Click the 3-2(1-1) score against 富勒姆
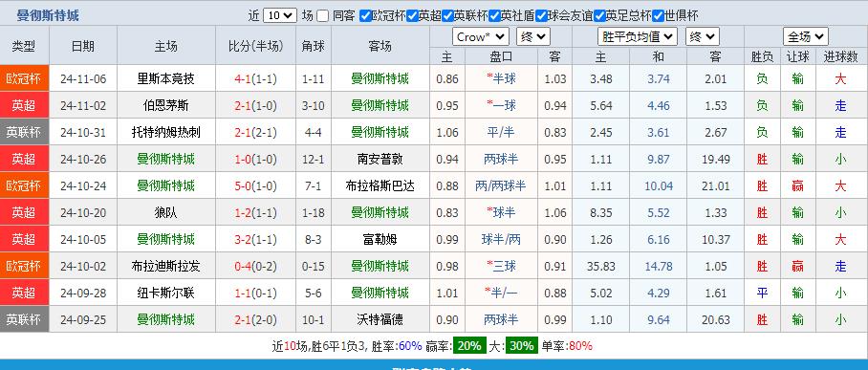 pos(256,239)
